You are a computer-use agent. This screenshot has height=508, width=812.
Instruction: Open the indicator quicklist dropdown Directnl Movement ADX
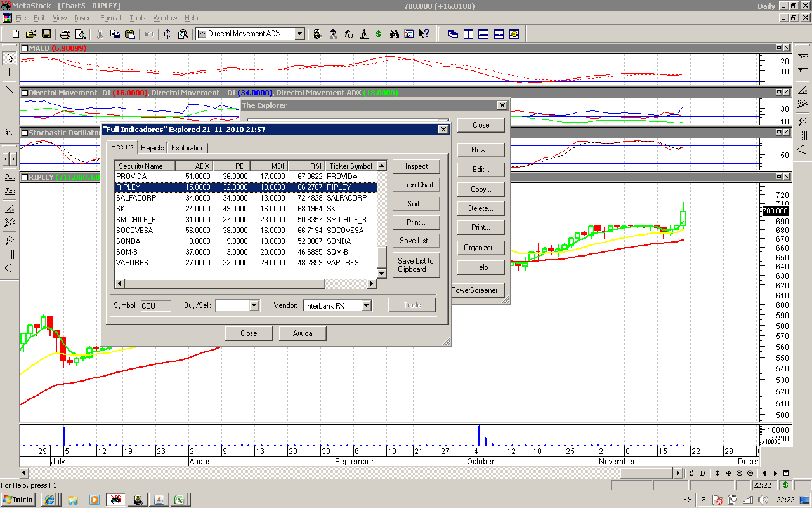(x=300, y=34)
